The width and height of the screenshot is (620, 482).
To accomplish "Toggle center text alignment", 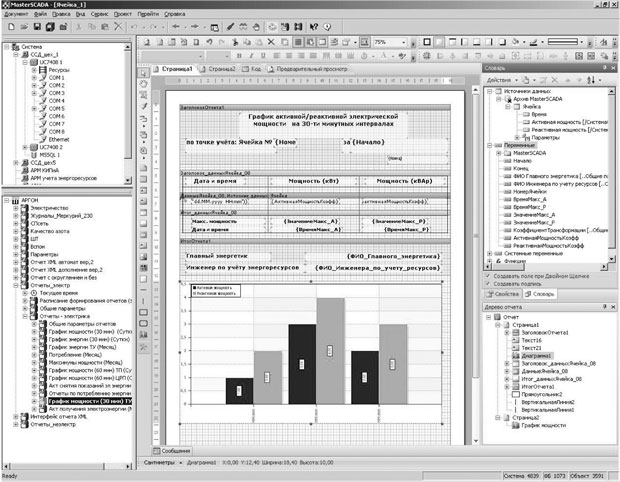I will (289, 56).
